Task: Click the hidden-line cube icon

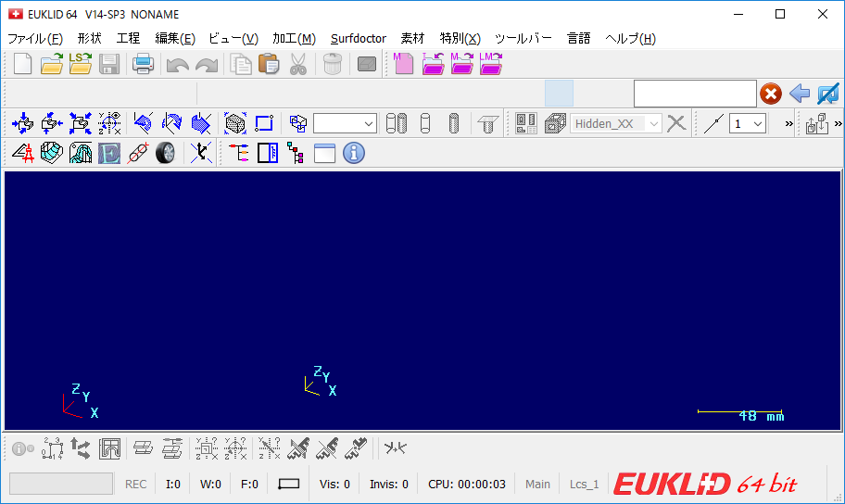Action: click(x=554, y=123)
